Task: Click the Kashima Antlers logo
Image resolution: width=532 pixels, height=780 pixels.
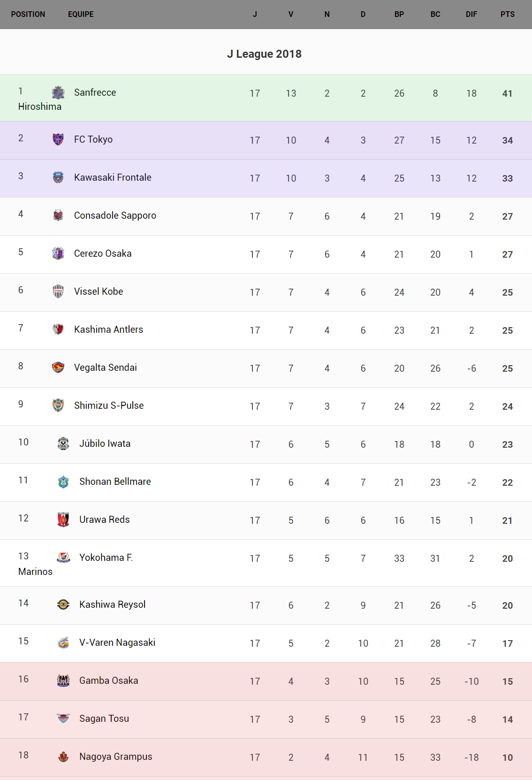Action: tap(58, 329)
